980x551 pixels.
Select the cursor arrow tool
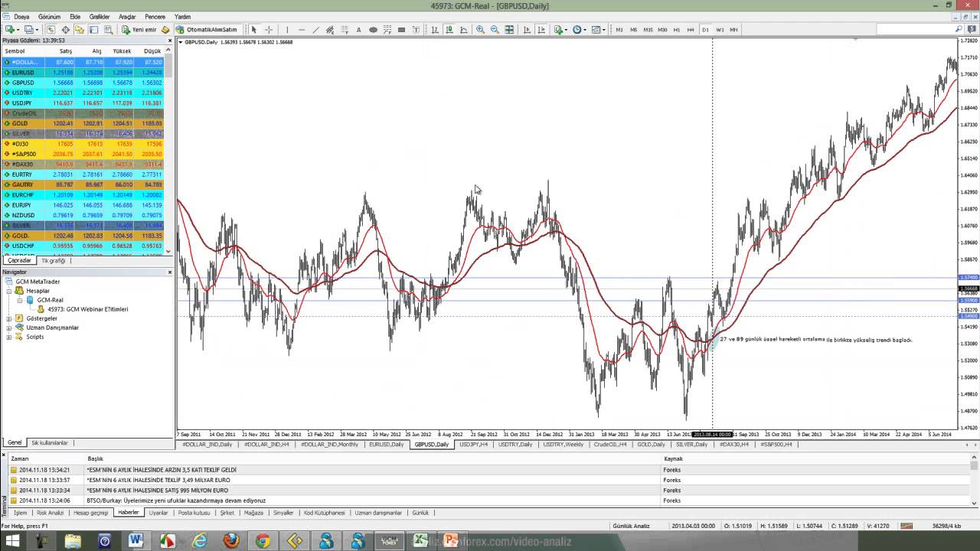point(253,30)
